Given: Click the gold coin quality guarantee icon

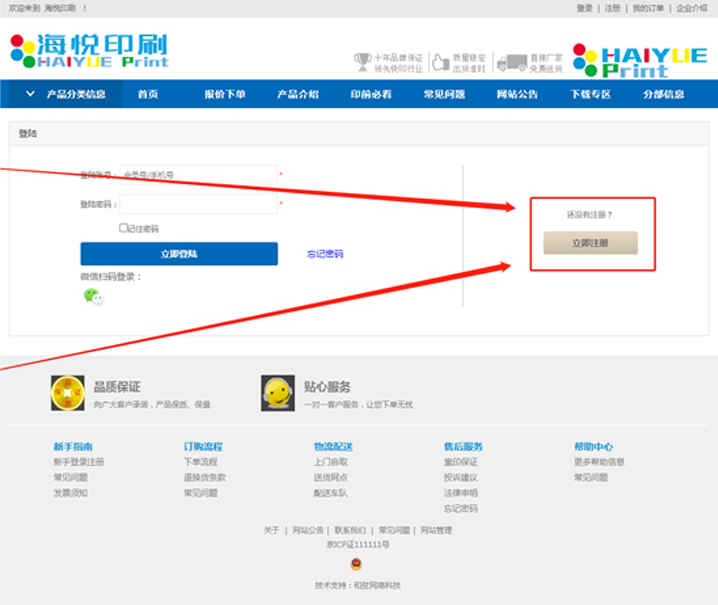Looking at the screenshot, I should [67, 393].
